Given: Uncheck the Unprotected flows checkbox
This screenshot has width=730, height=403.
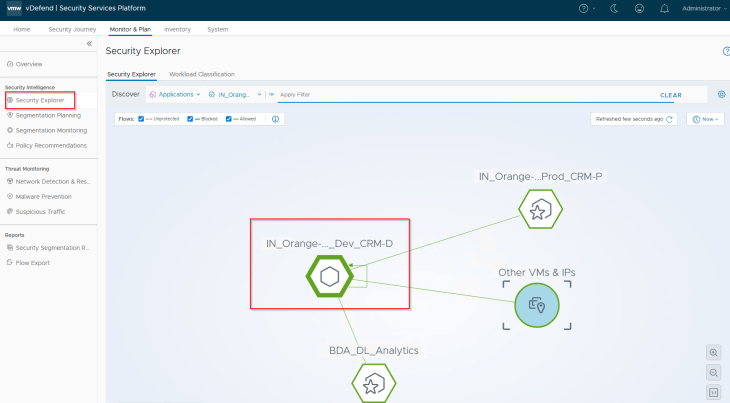Looking at the screenshot, I should pos(141,118).
